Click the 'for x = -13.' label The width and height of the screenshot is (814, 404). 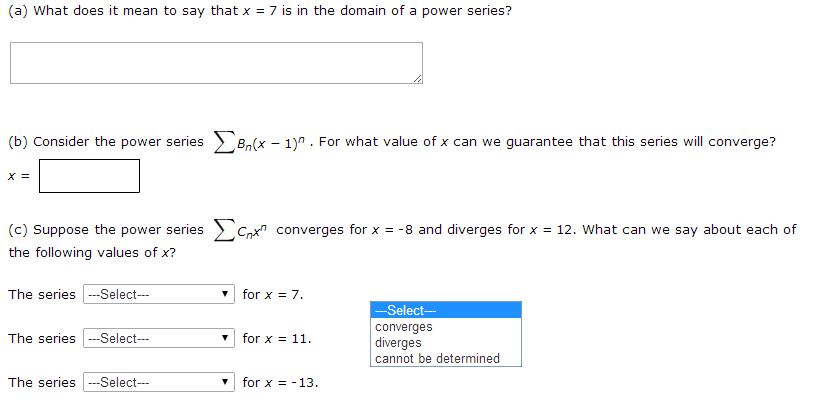[x=280, y=383]
